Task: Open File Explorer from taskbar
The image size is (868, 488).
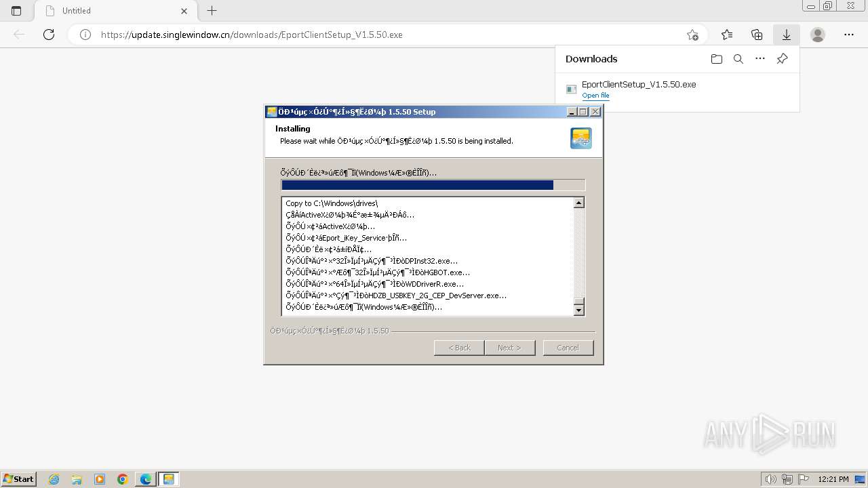Action: tap(77, 479)
